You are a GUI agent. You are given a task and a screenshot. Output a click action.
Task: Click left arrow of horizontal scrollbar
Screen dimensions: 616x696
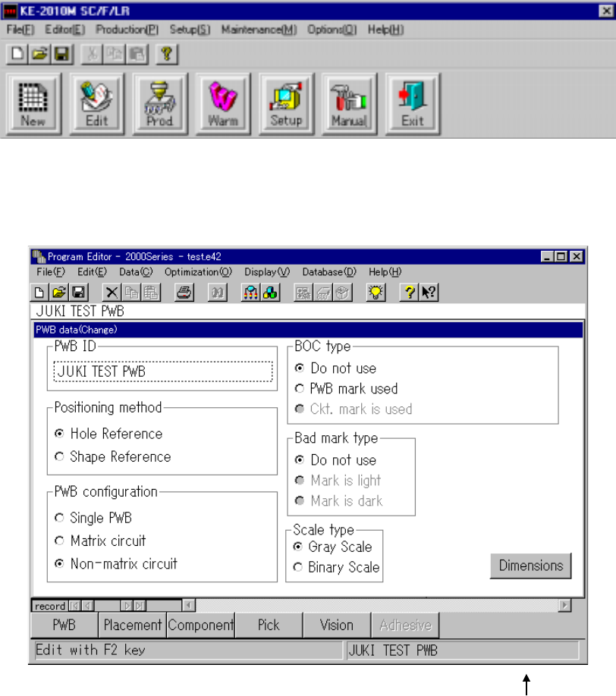coord(188,606)
